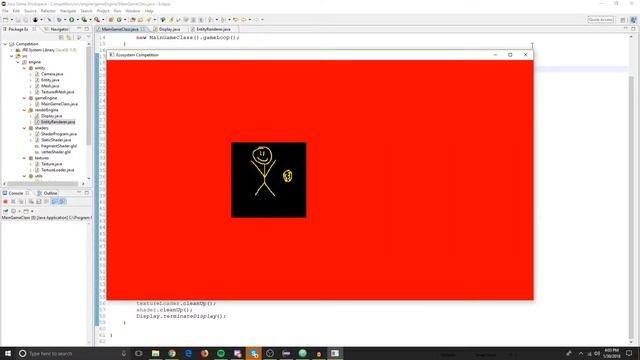Switch to the Display.java editor tab

pos(169,29)
